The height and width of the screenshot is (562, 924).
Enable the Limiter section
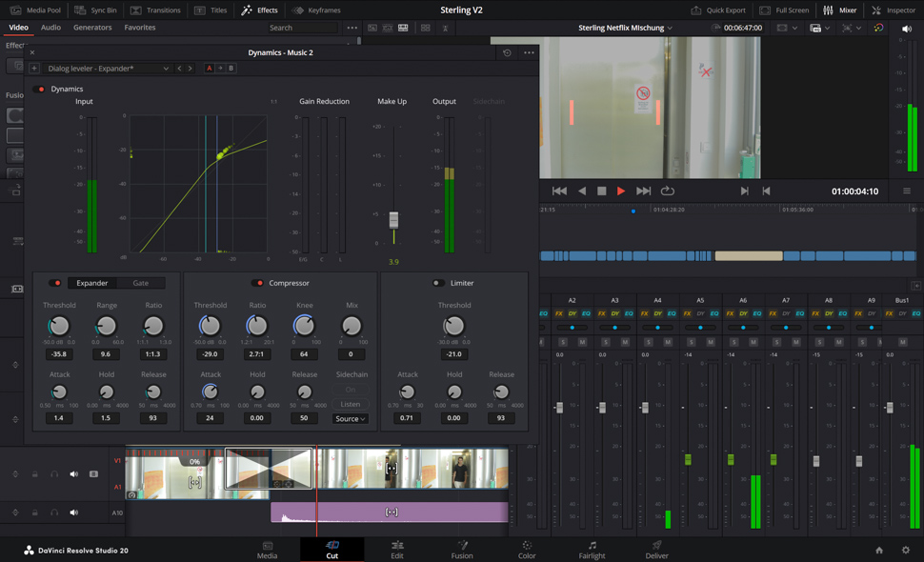click(437, 283)
